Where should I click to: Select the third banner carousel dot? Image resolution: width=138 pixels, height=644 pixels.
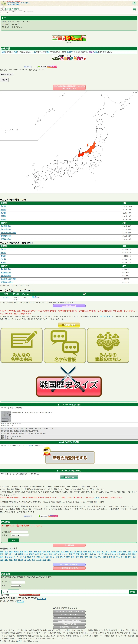(71, 43)
